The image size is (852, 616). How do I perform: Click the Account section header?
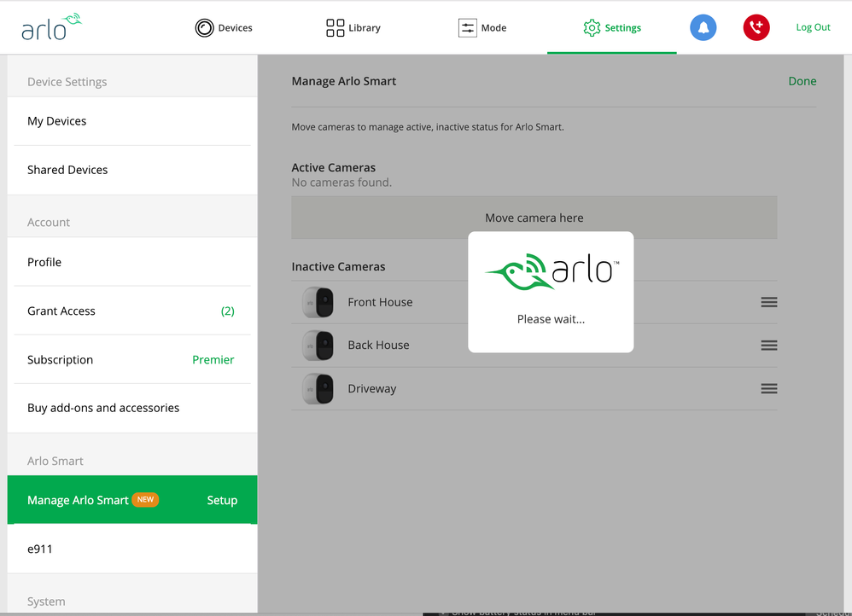point(49,222)
